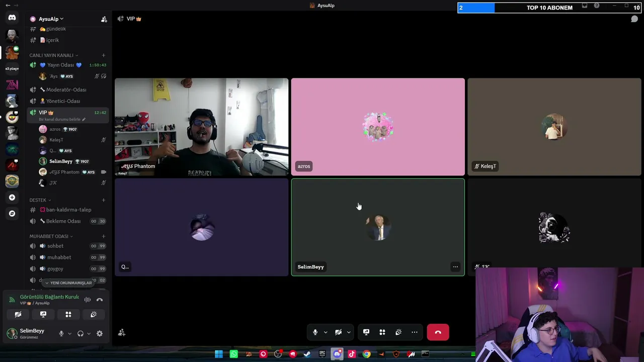Deafen with headphones icon in user panel
This screenshot has width=644, height=362.
click(x=80, y=333)
